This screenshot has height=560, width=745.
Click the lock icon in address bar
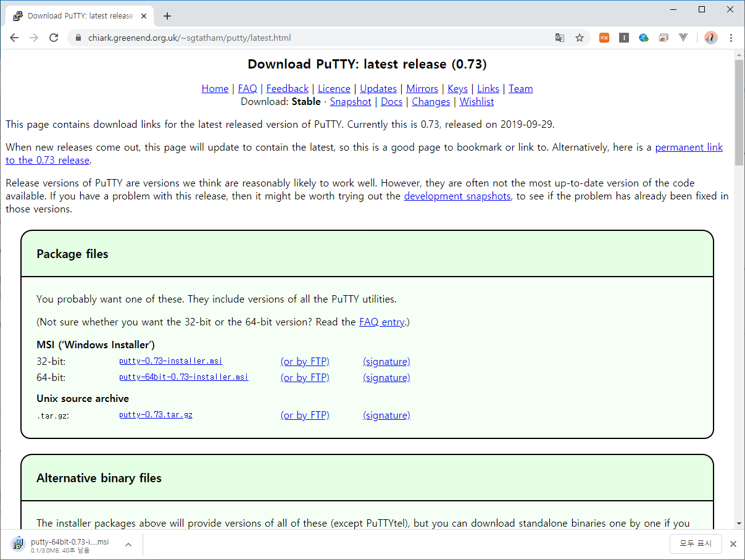coord(78,38)
